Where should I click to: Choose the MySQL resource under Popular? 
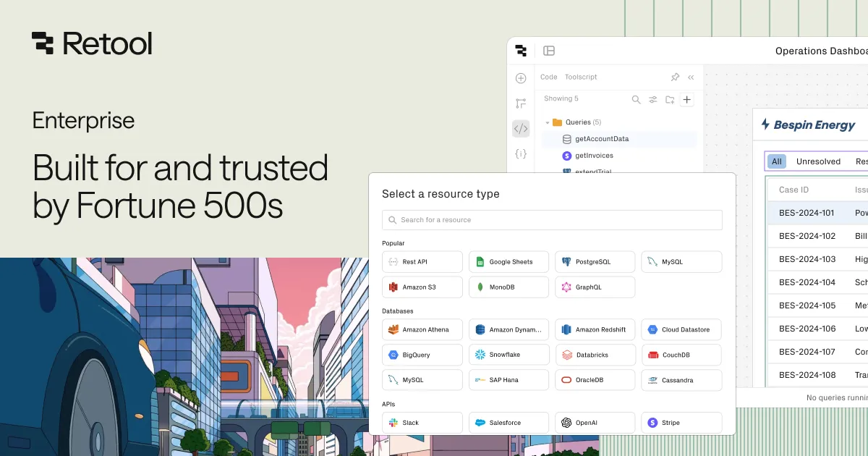point(681,262)
